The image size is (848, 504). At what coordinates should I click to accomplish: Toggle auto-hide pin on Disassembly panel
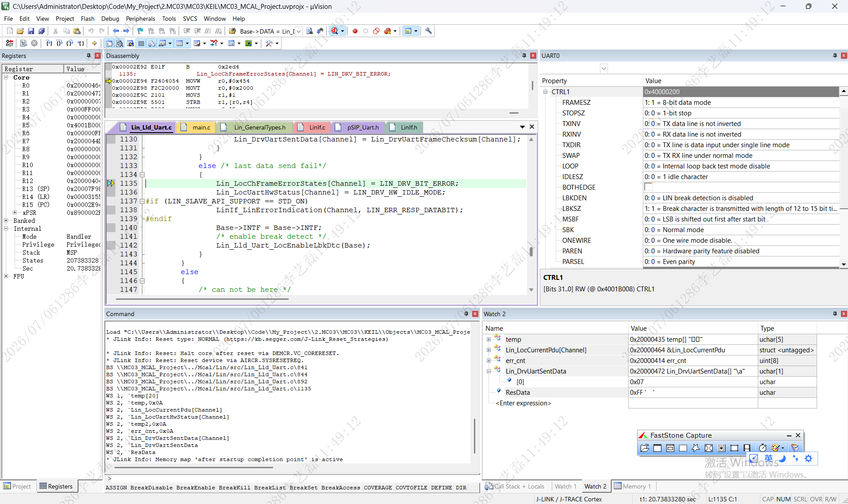[x=524, y=56]
